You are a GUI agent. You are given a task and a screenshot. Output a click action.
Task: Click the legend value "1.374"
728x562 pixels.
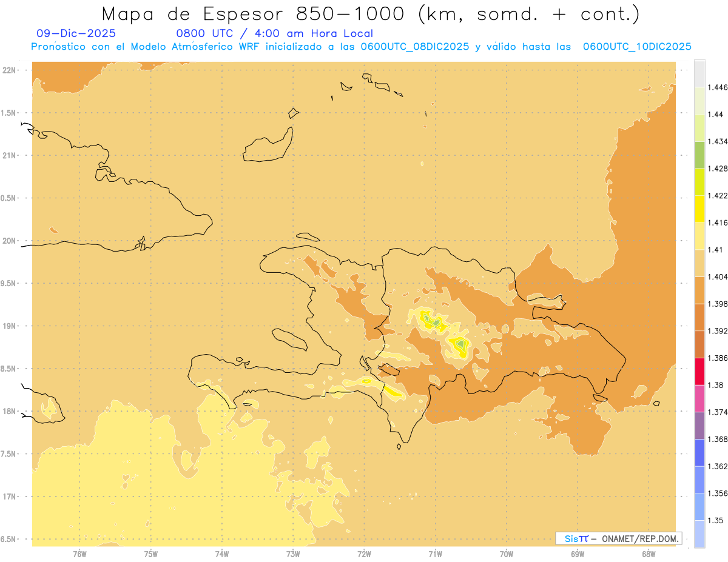[x=718, y=412]
